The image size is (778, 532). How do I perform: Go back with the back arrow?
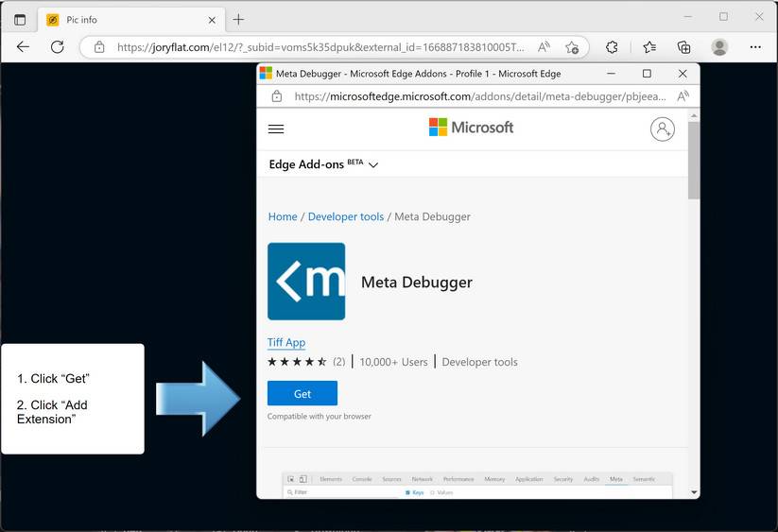(x=23, y=47)
